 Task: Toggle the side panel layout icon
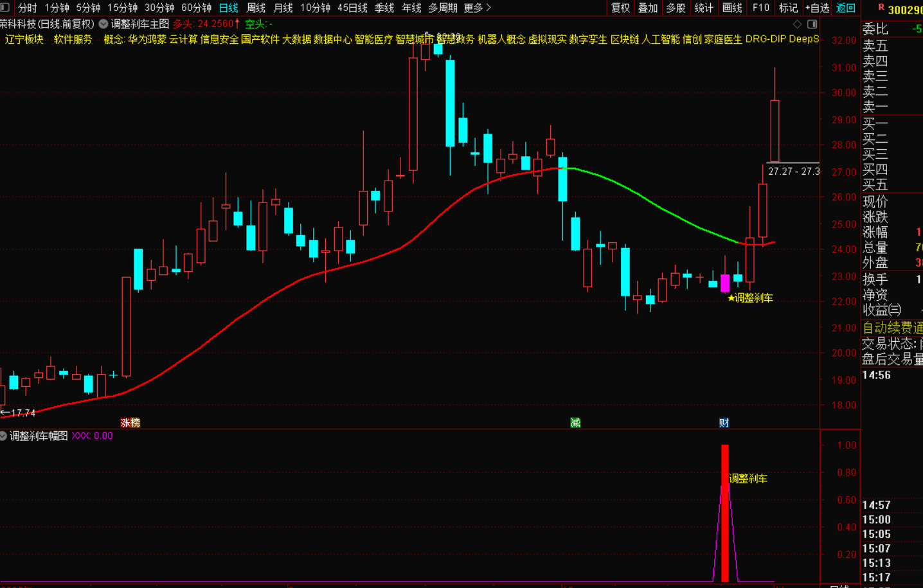[x=812, y=24]
